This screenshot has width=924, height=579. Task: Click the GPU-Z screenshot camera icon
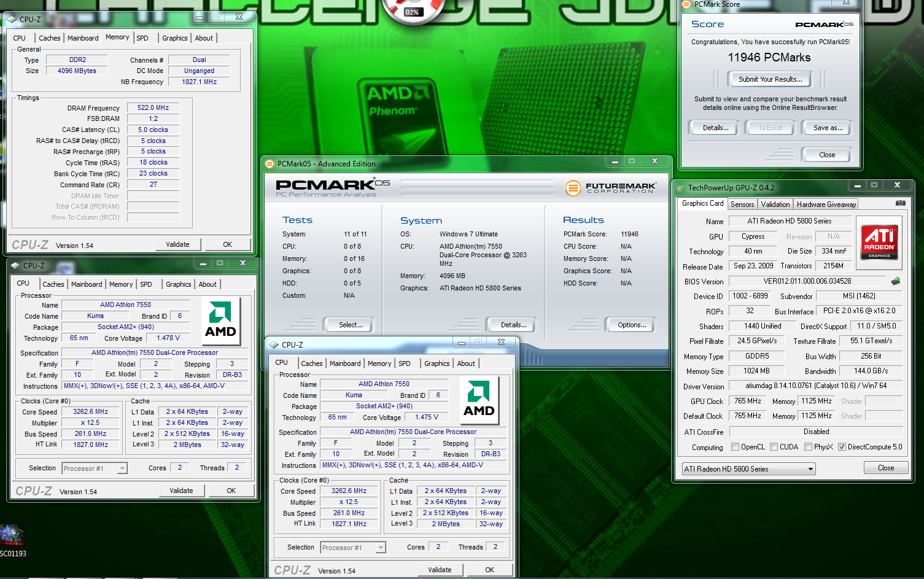pos(900,203)
